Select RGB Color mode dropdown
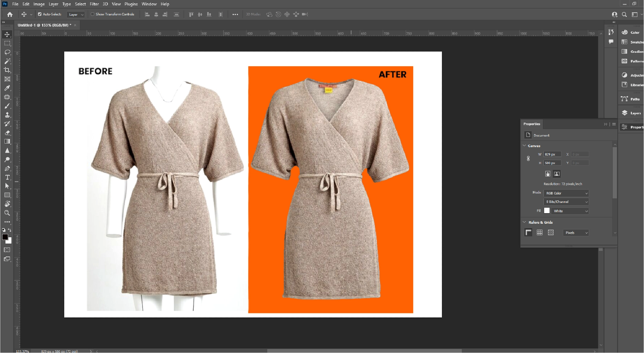The height and width of the screenshot is (353, 644). 566,193
